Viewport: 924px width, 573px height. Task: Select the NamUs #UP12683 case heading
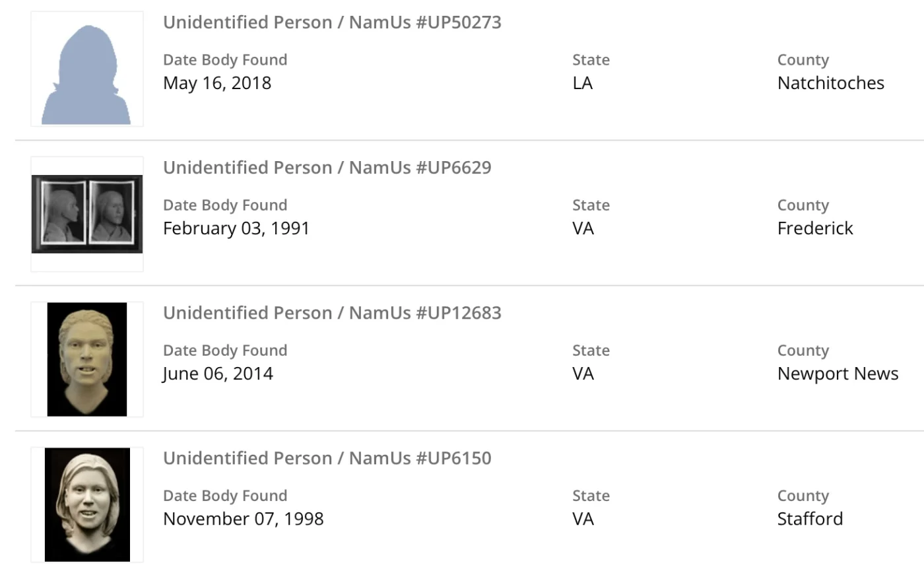[332, 313]
